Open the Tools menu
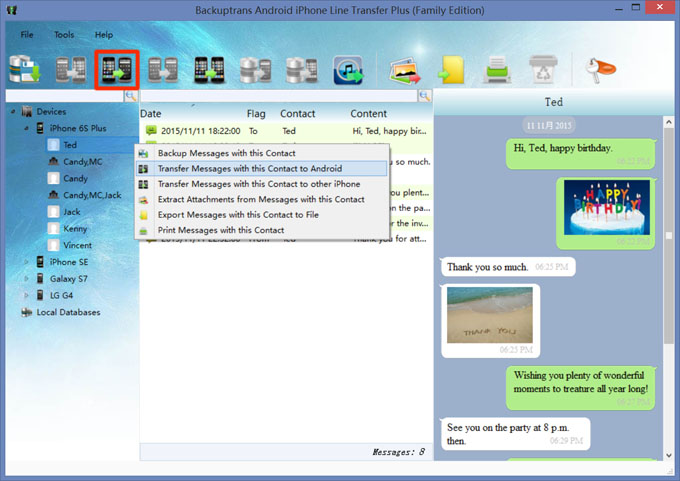 pos(64,35)
